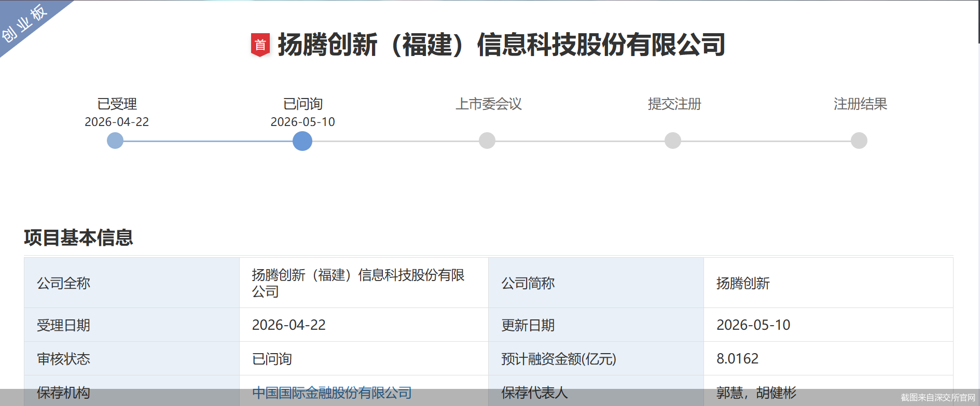Click the 保荐代表人 table label

pyautogui.click(x=535, y=393)
